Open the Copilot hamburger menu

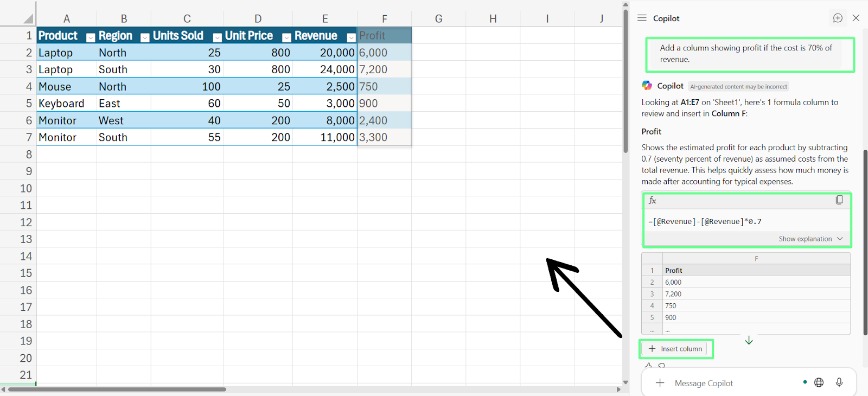click(642, 18)
